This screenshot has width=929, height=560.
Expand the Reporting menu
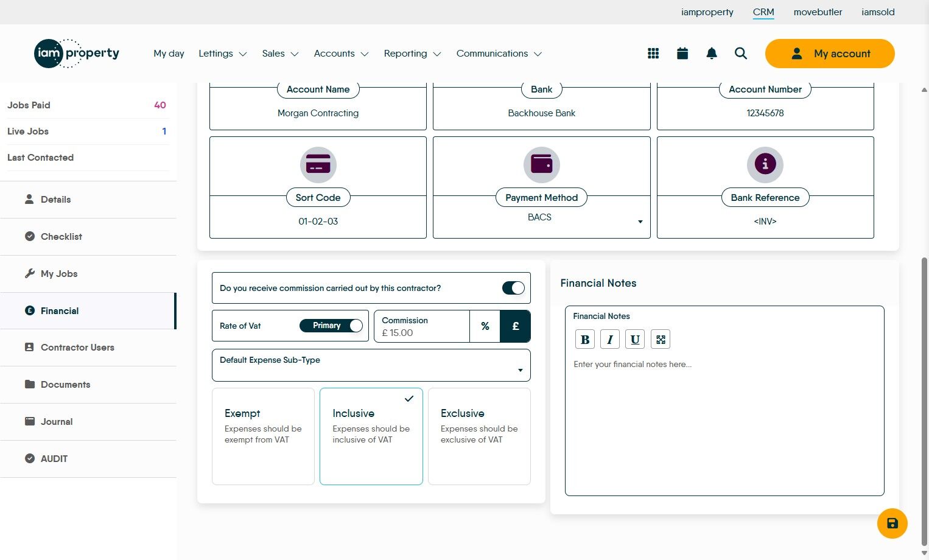point(412,54)
